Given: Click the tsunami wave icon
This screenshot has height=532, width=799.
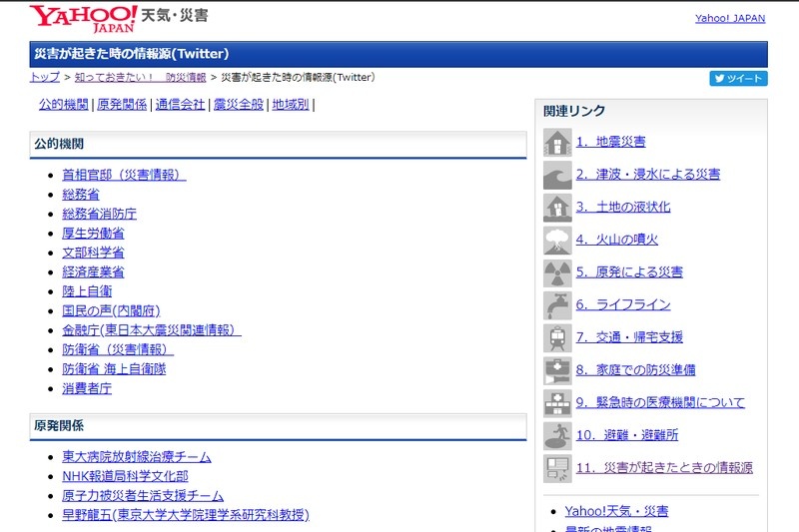Looking at the screenshot, I should tap(557, 175).
